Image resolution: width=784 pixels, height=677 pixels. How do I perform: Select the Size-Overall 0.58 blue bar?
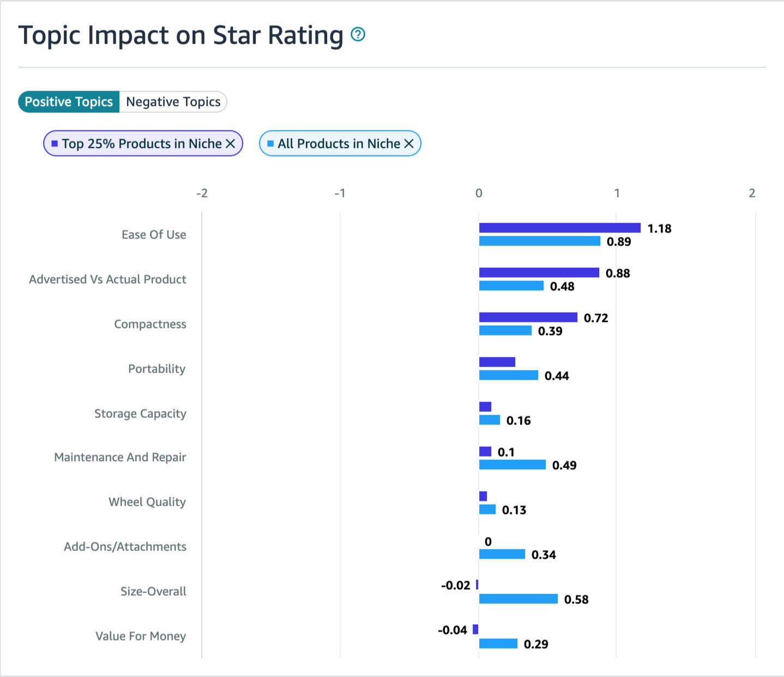518,599
